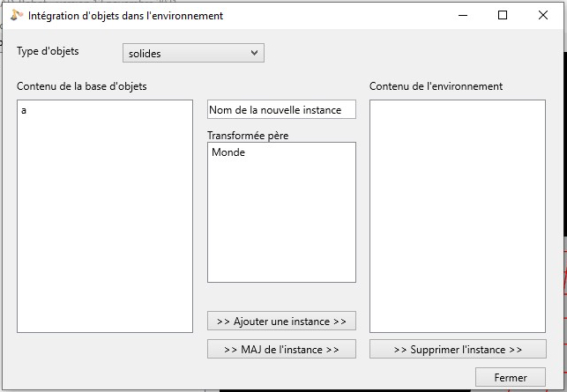The image size is (567, 392).
Task: Click the window title text in the title bar
Action: 126,16
